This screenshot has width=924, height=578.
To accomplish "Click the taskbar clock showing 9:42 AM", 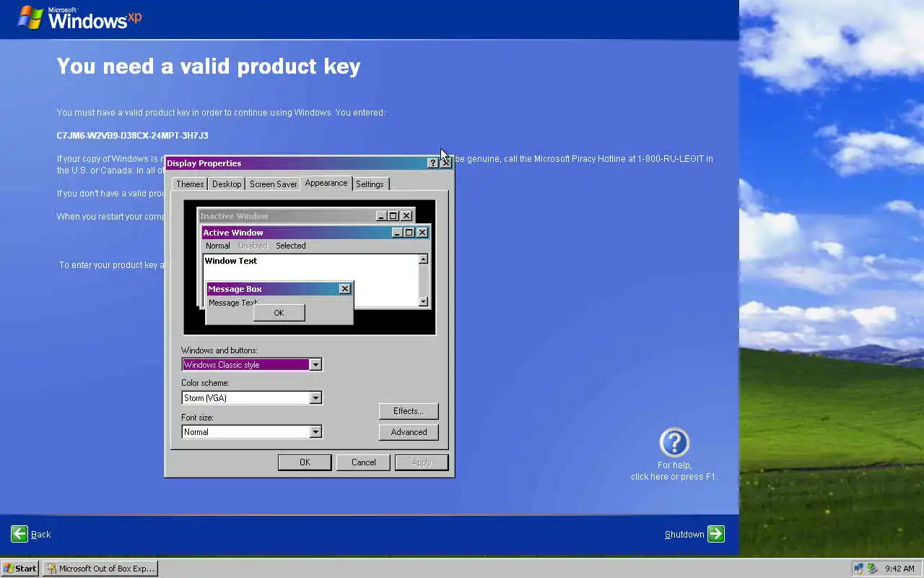I will pos(899,569).
